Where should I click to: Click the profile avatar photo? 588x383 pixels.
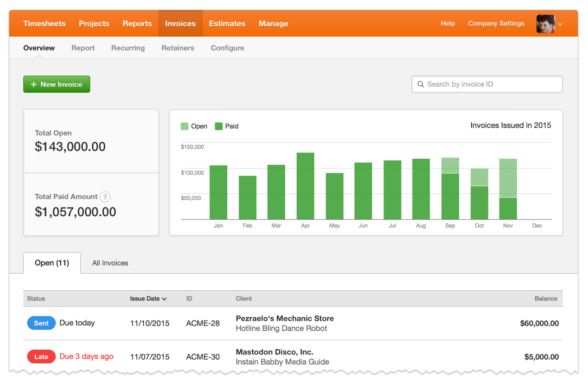[545, 23]
